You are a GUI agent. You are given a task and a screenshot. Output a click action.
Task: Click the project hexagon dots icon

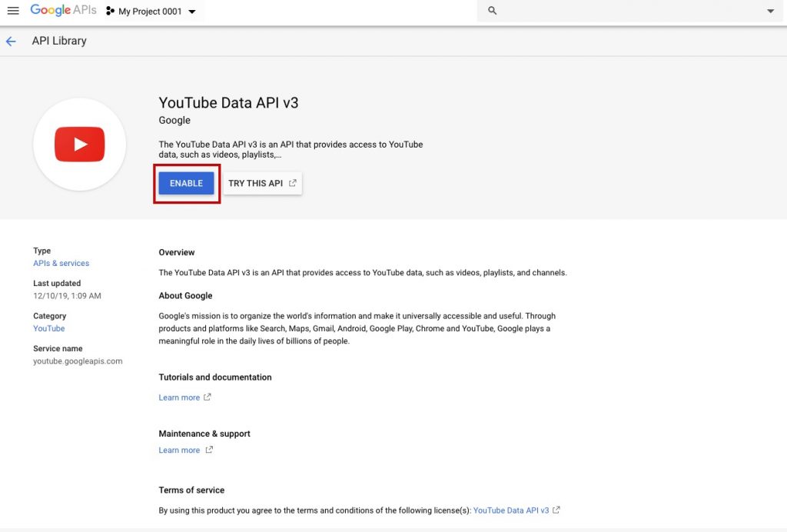[x=110, y=12]
